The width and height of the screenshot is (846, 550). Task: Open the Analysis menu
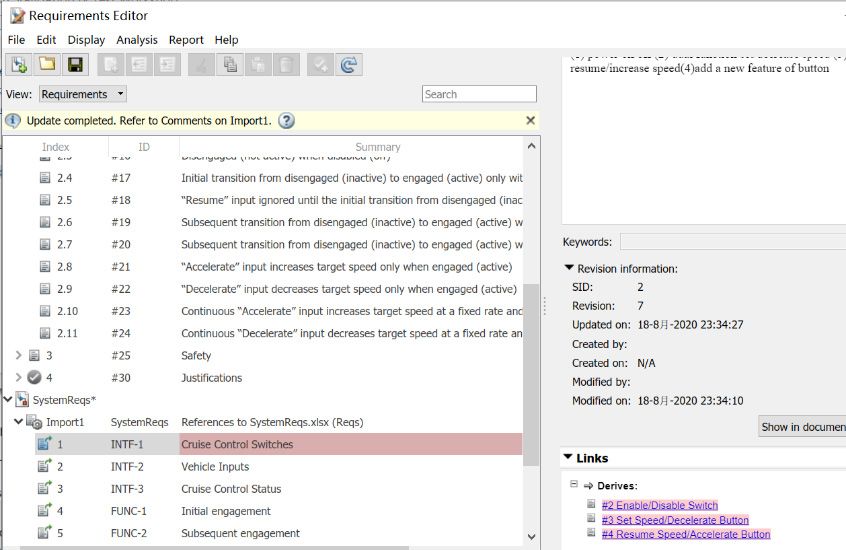click(137, 40)
